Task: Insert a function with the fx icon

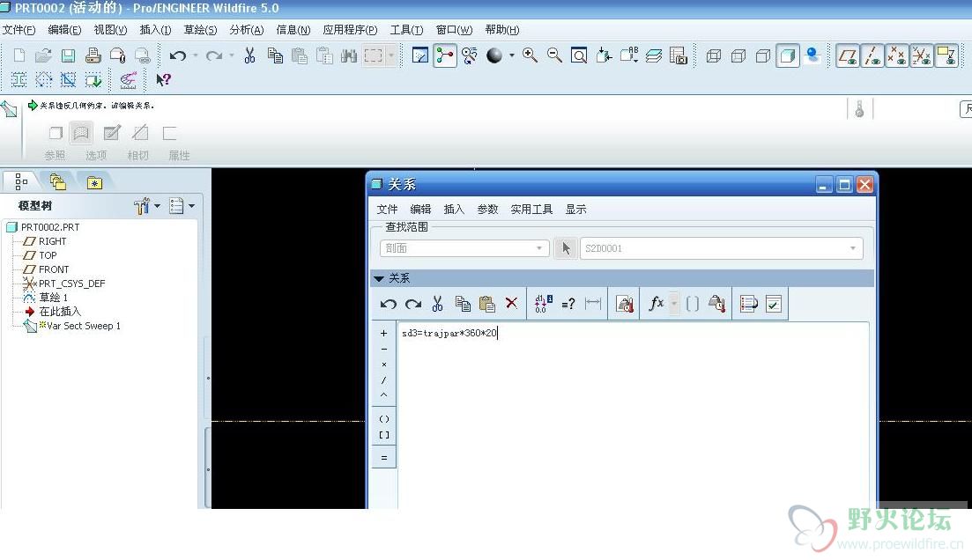Action: click(x=656, y=303)
